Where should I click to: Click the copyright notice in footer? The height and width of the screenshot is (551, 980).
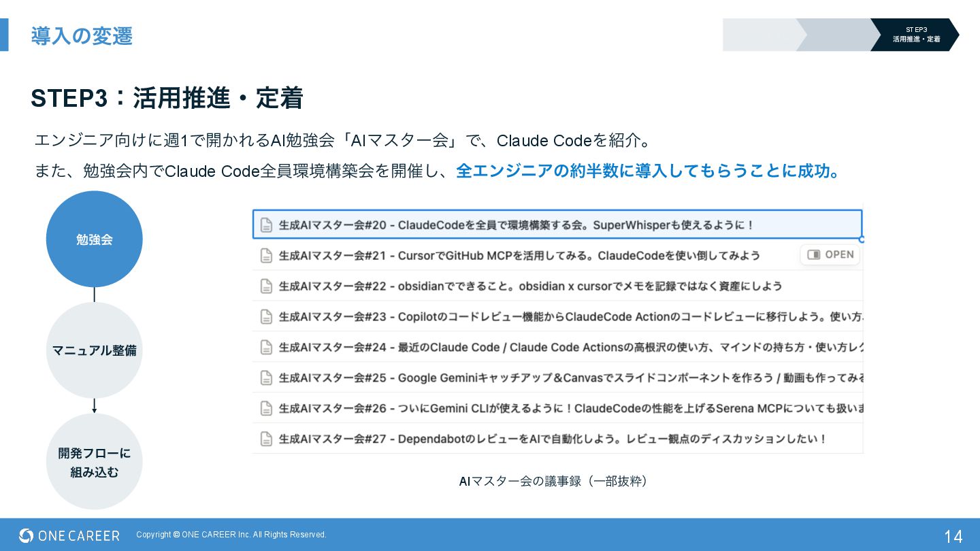coord(231,535)
